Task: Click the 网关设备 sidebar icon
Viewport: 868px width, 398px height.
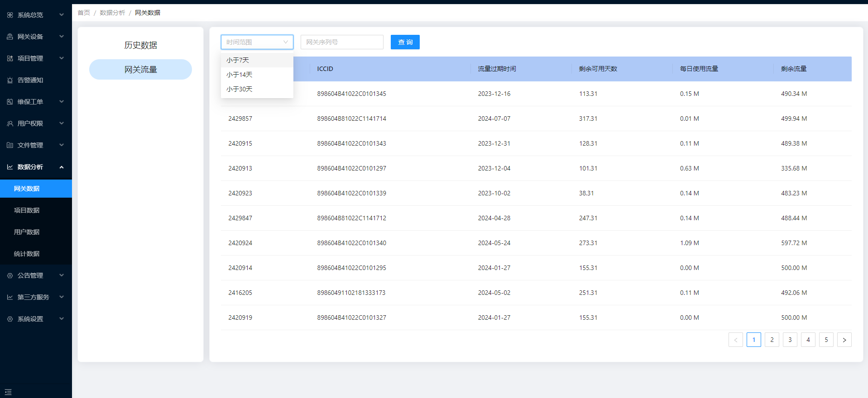Action: (10, 37)
